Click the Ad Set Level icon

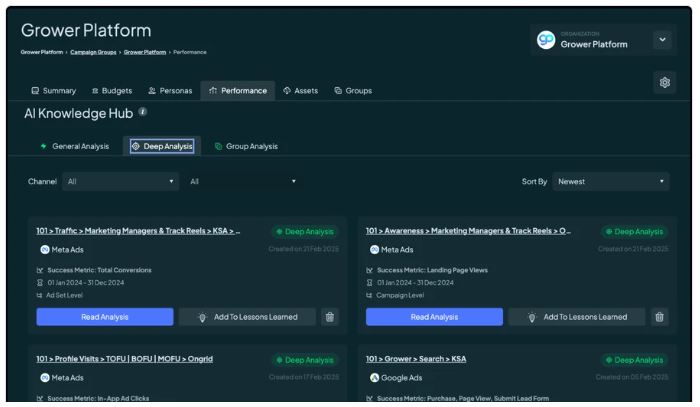(x=40, y=295)
